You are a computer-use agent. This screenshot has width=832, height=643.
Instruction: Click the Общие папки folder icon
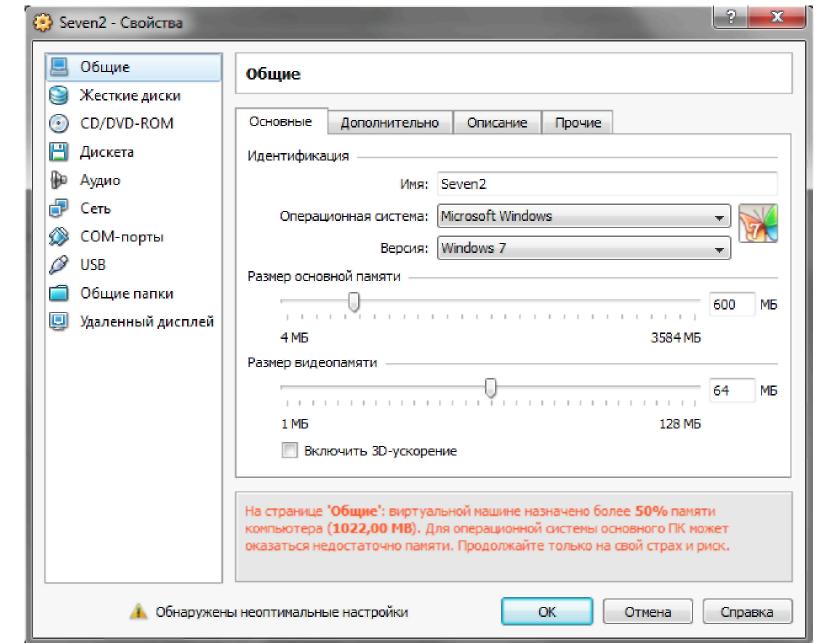click(59, 293)
